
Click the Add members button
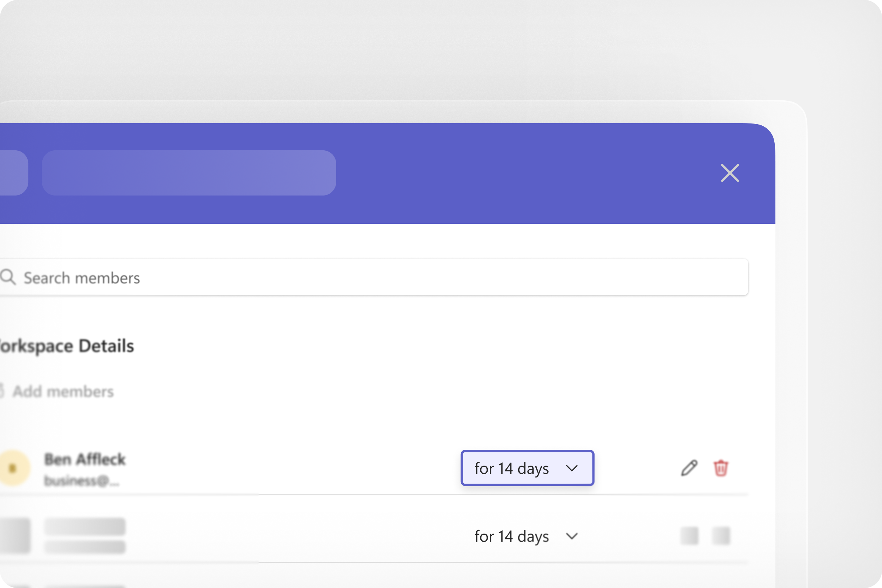pos(63,391)
